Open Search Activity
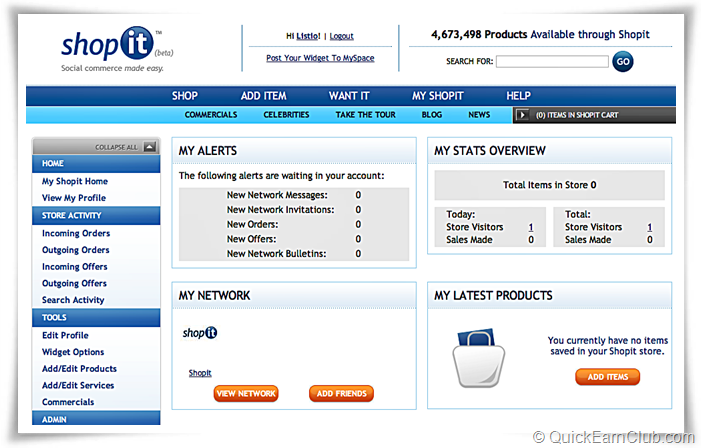The image size is (701, 448). 73,300
